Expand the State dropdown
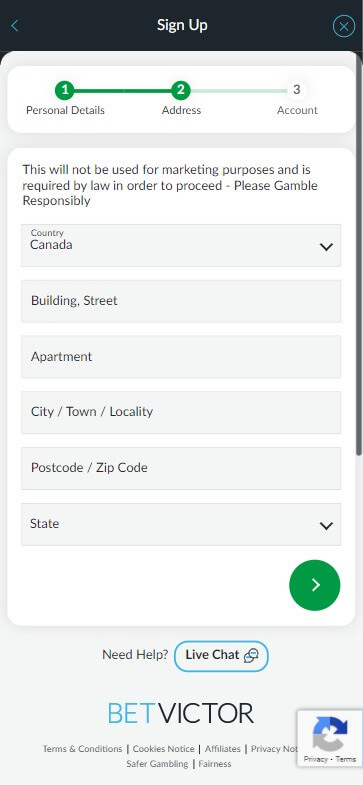The width and height of the screenshot is (363, 785). 181,524
